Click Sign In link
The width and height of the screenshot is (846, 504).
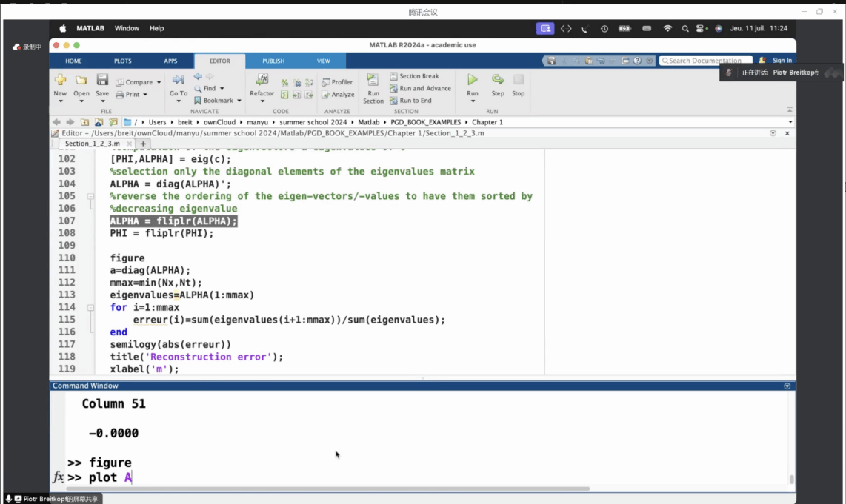coord(782,61)
